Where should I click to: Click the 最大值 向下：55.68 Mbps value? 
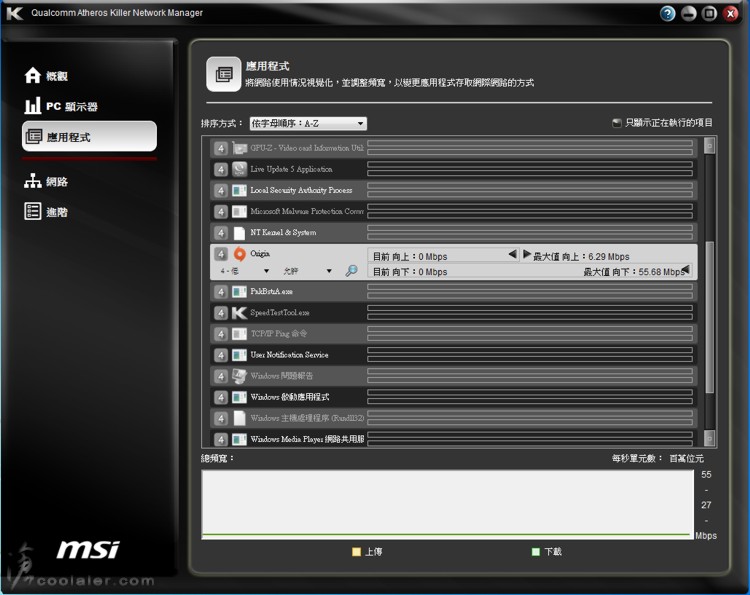(x=634, y=272)
